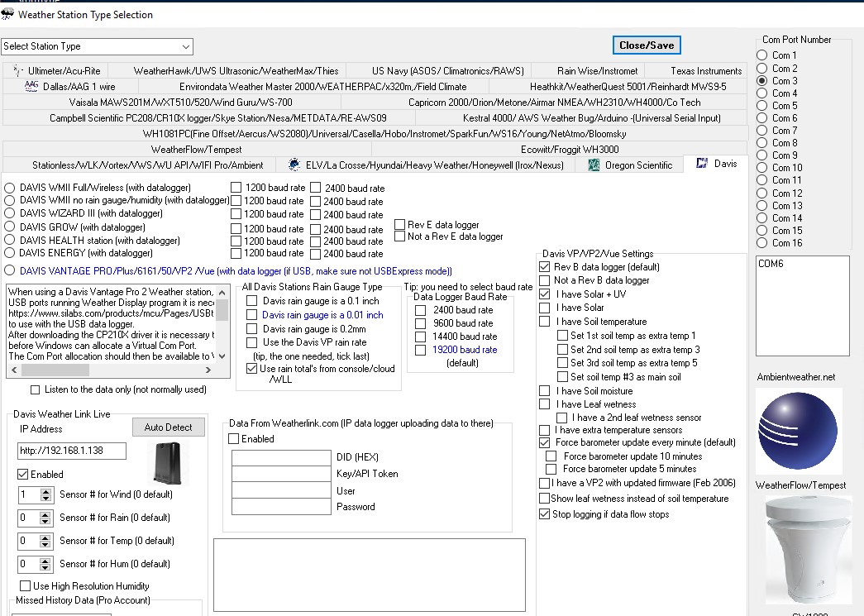
Task: Check Use High Resolution Humidity
Action: [x=25, y=585]
